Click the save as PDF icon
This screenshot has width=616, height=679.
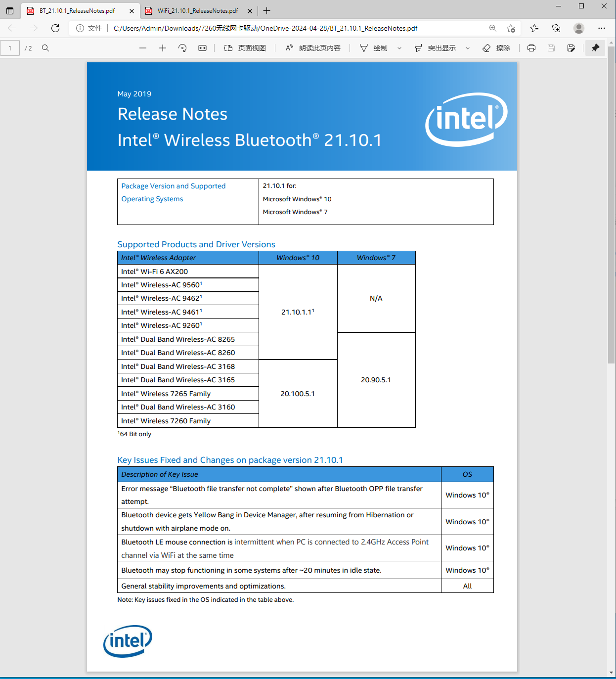571,48
